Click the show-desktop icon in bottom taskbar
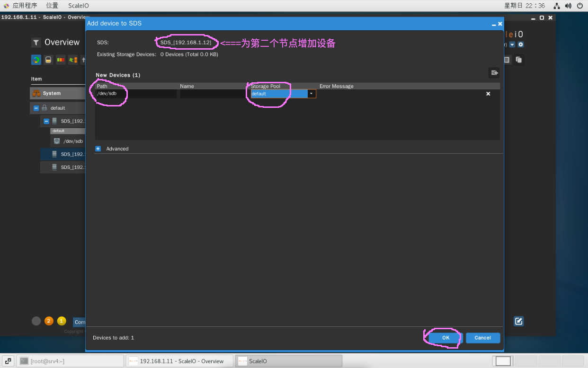The width and height of the screenshot is (588, 368). click(8, 361)
